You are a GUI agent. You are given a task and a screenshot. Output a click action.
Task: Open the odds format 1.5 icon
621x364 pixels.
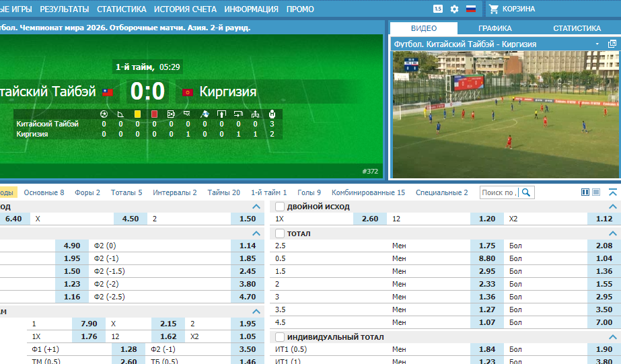[x=437, y=9]
